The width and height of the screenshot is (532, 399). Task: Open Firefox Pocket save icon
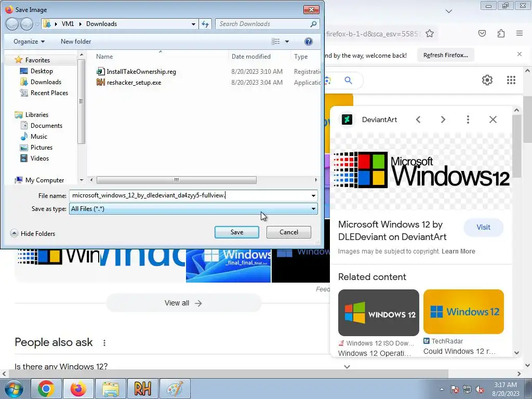[482, 33]
